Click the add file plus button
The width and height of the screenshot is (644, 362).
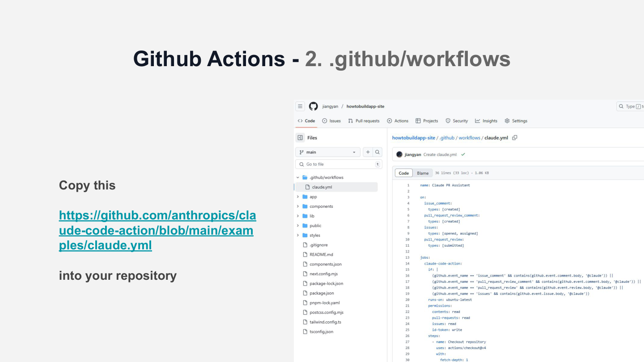368,152
